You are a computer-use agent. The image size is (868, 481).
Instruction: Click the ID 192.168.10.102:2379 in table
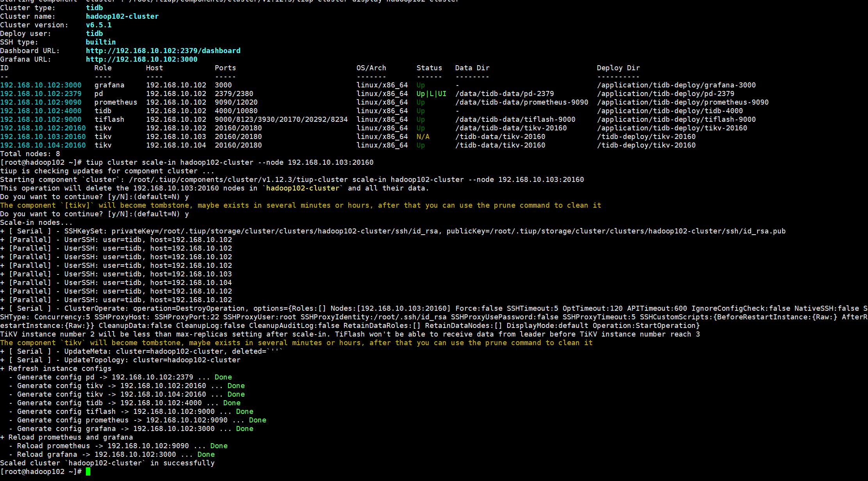click(x=41, y=94)
